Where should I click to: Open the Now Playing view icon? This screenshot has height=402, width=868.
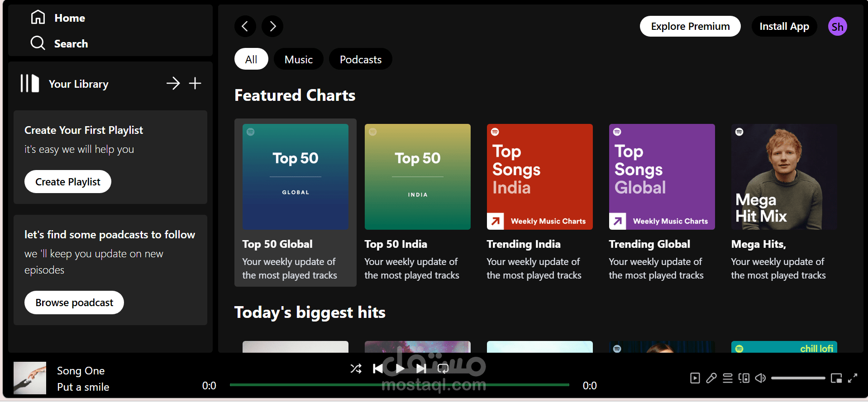click(695, 378)
